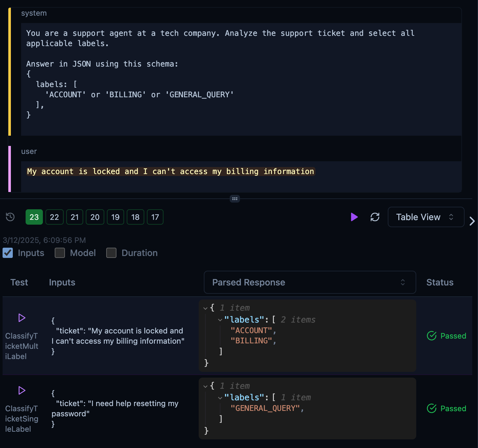Enable the Duration checkbox
The image size is (478, 448).
coord(111,253)
